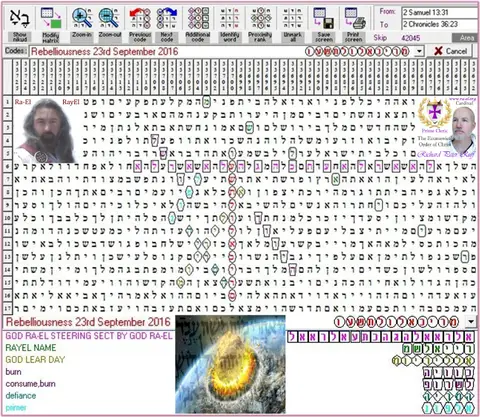Click the Area button

pyautogui.click(x=466, y=38)
